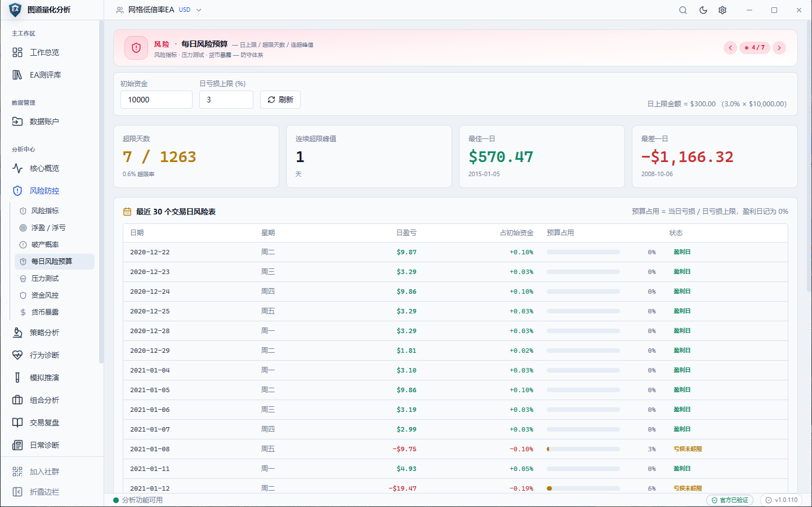This screenshot has width=812, height=507.
Task: Open settings via the gear icon
Action: click(x=722, y=10)
